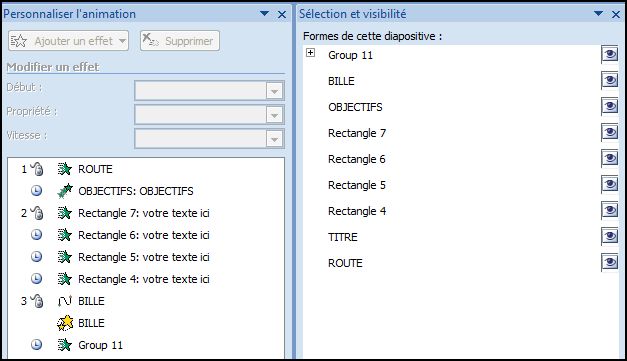627x361 pixels.
Task: Open the Vitesse speed dropdown
Action: coord(274,139)
